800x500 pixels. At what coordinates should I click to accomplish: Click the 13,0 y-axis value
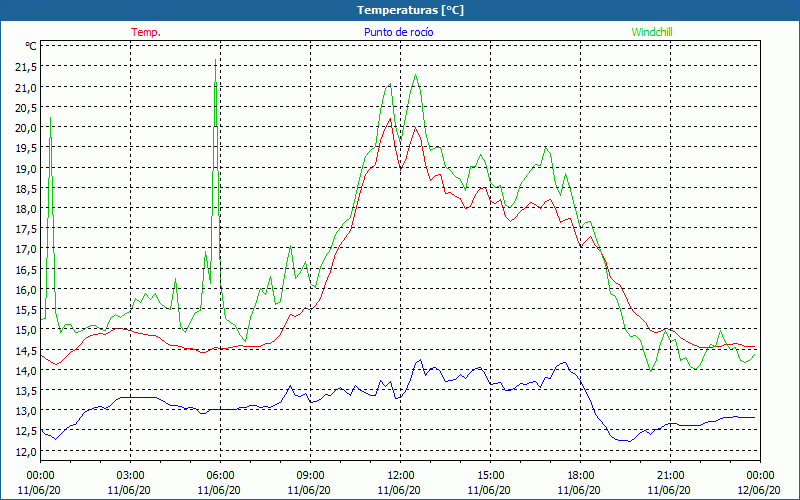coord(26,410)
